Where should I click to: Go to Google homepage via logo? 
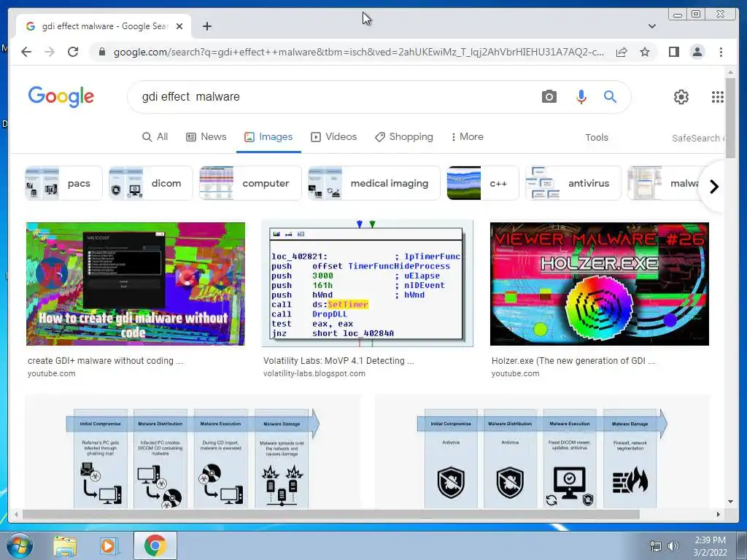[x=61, y=97]
